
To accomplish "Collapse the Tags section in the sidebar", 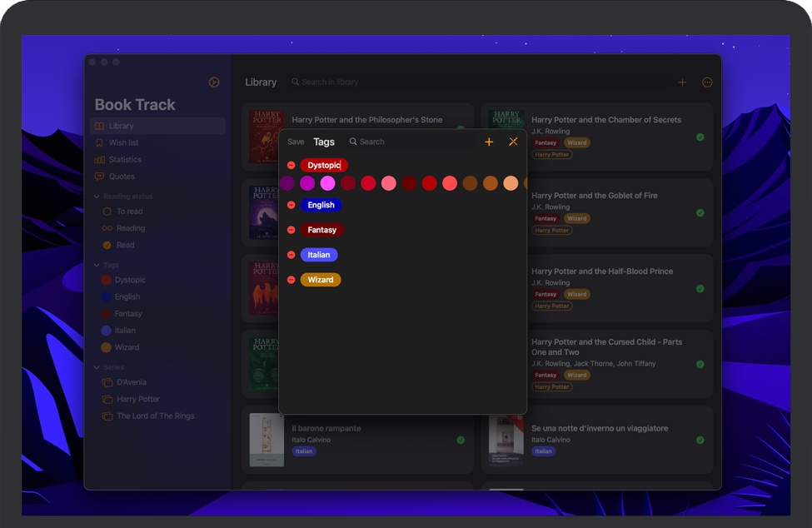I will point(97,265).
